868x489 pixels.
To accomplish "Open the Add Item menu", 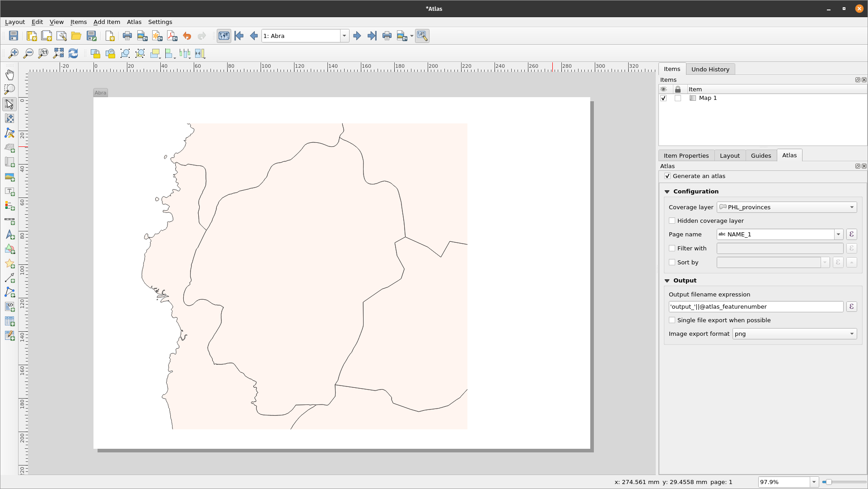I will pyautogui.click(x=107, y=22).
